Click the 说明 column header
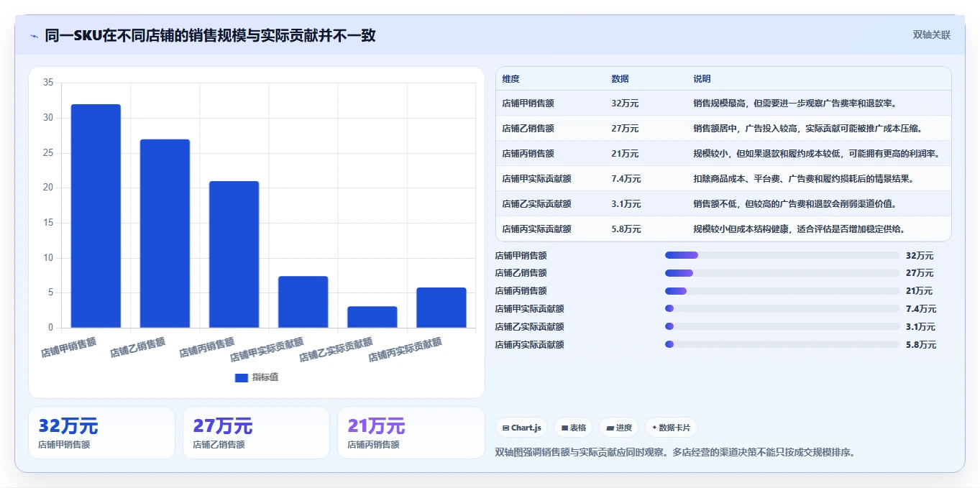This screenshot has width=980, height=488. tap(702, 79)
